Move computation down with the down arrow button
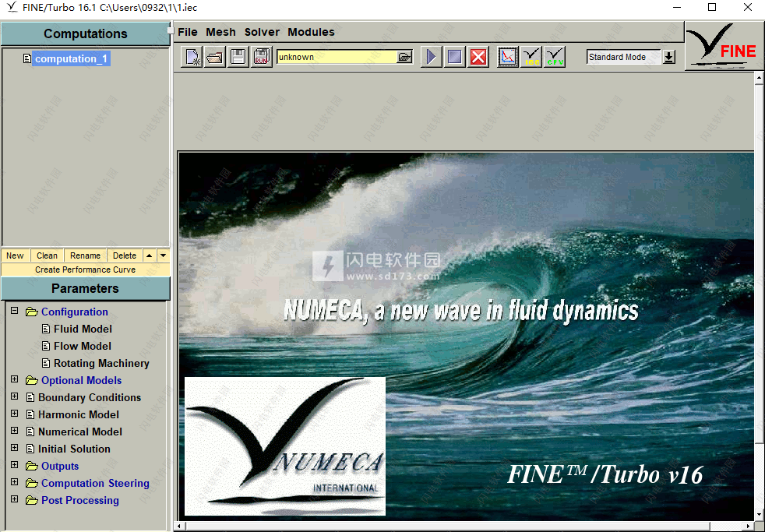765x532 pixels. coord(163,255)
